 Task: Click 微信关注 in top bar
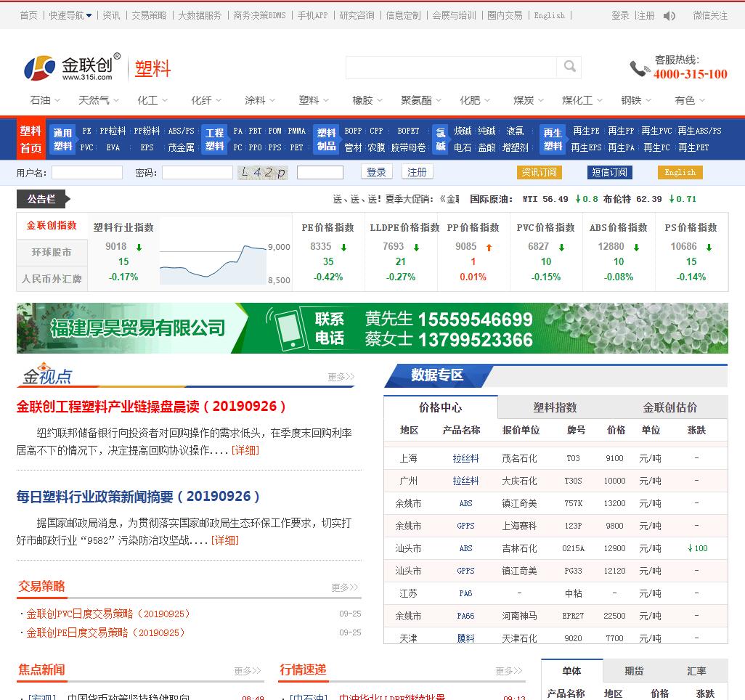point(710,16)
